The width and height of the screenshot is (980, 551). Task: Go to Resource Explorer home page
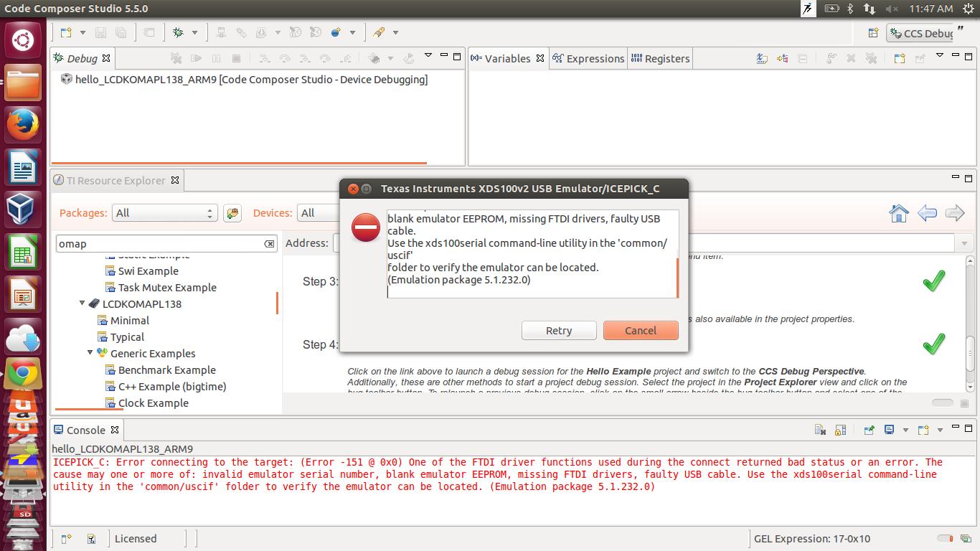[x=899, y=213]
